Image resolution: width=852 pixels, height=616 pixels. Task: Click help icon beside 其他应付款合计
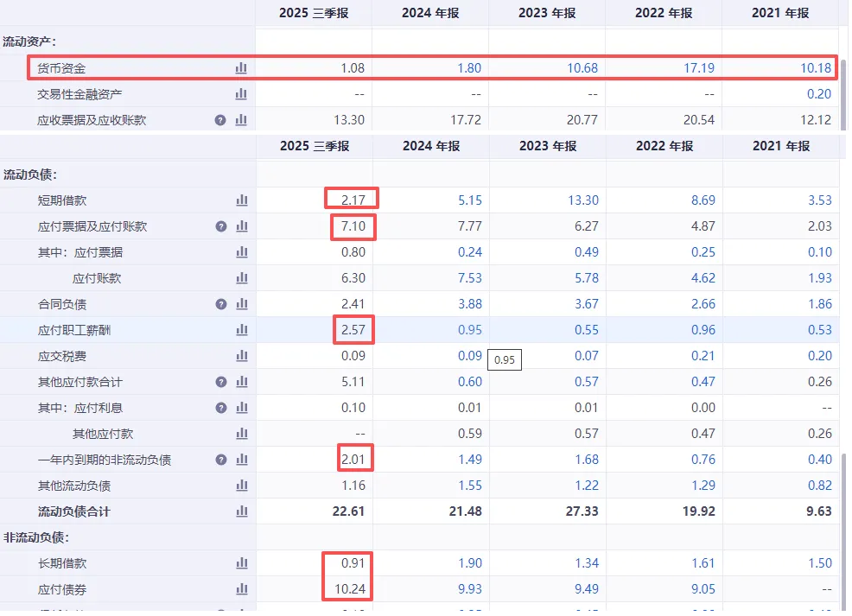tap(221, 382)
